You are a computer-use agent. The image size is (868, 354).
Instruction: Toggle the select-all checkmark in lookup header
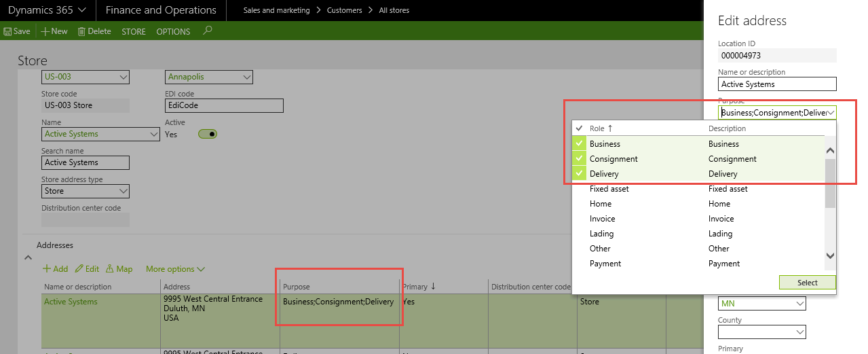[579, 128]
